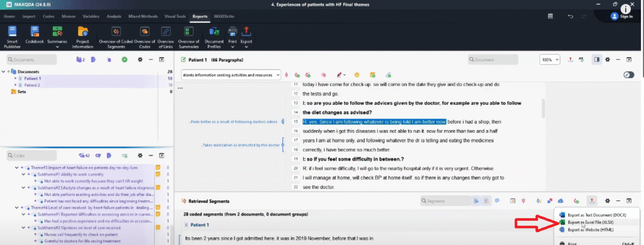
Task: Open Document Browser settings gear
Action: point(608,60)
